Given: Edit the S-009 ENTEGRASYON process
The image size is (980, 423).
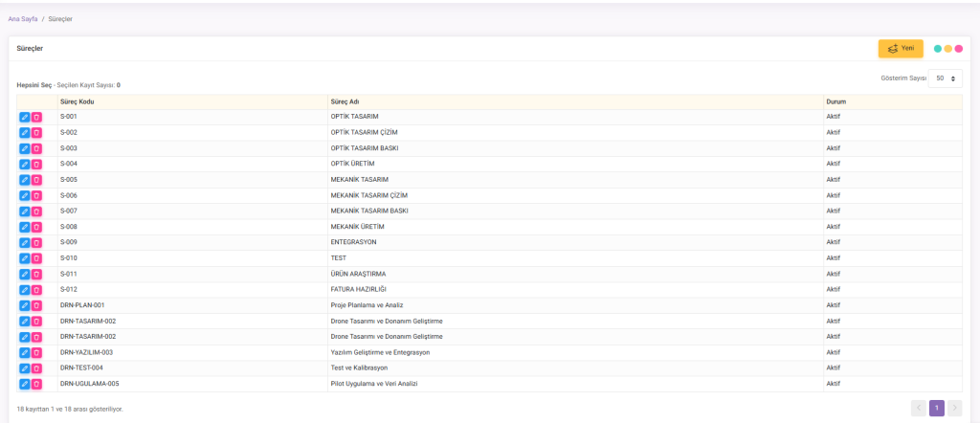Looking at the screenshot, I should (25, 242).
